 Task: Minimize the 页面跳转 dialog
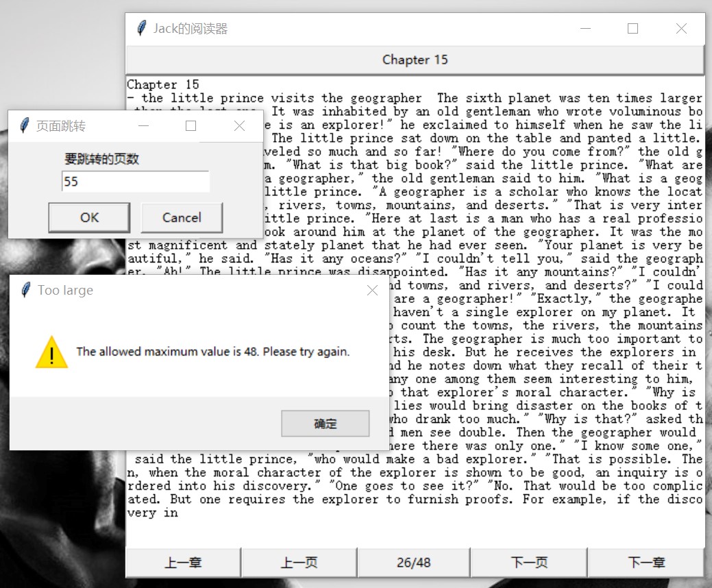(x=144, y=126)
